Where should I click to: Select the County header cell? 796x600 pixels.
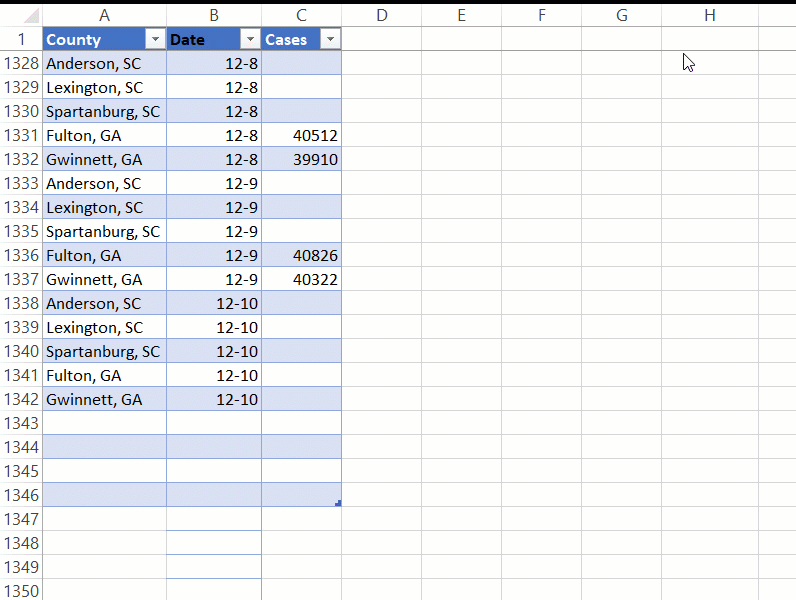(105, 39)
